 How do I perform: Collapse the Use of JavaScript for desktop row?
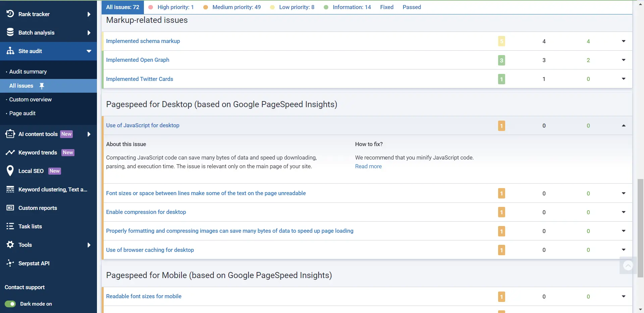click(x=624, y=125)
